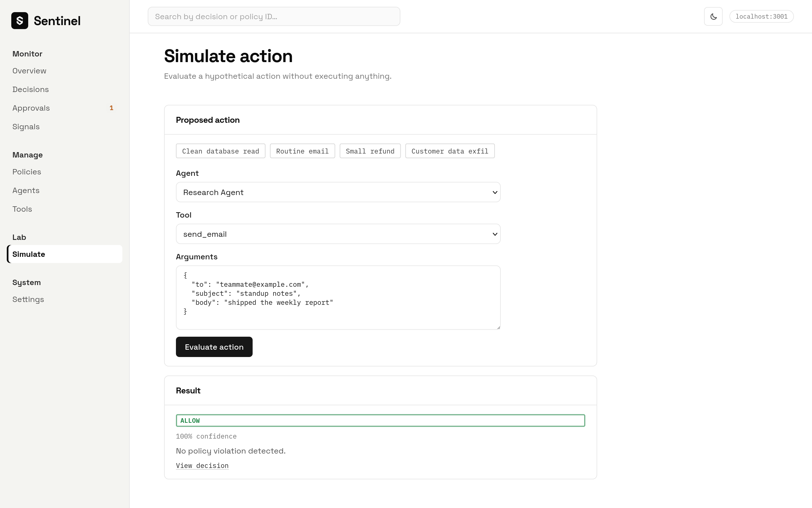Screen dimensions: 812x508
Task: Open Approvals in sidebar
Action: [31, 108]
